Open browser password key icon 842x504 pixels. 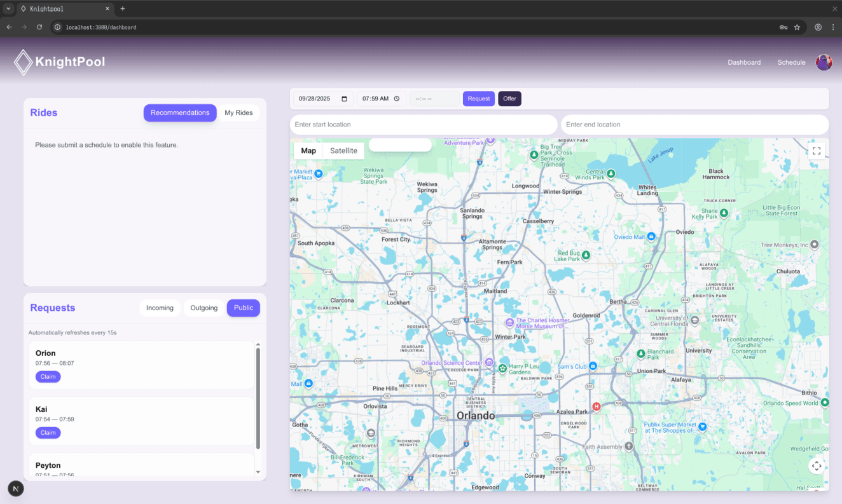tap(783, 27)
